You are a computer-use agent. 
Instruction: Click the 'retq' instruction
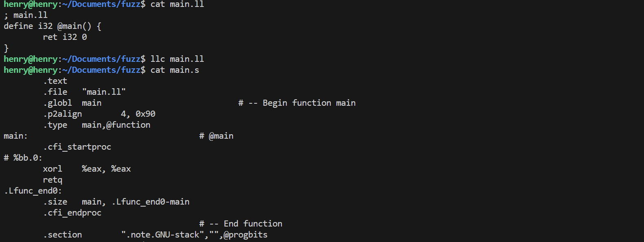tap(53, 180)
